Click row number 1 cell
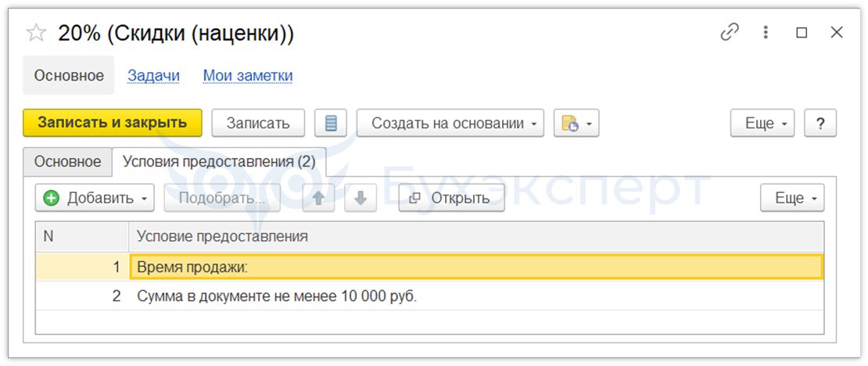 pyautogui.click(x=82, y=267)
